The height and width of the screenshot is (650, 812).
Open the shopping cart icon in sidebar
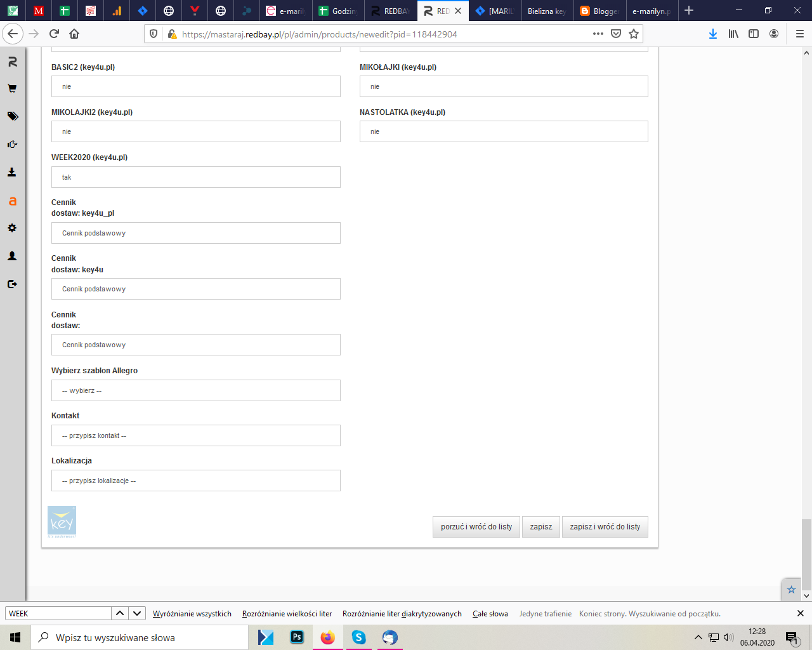pos(12,89)
